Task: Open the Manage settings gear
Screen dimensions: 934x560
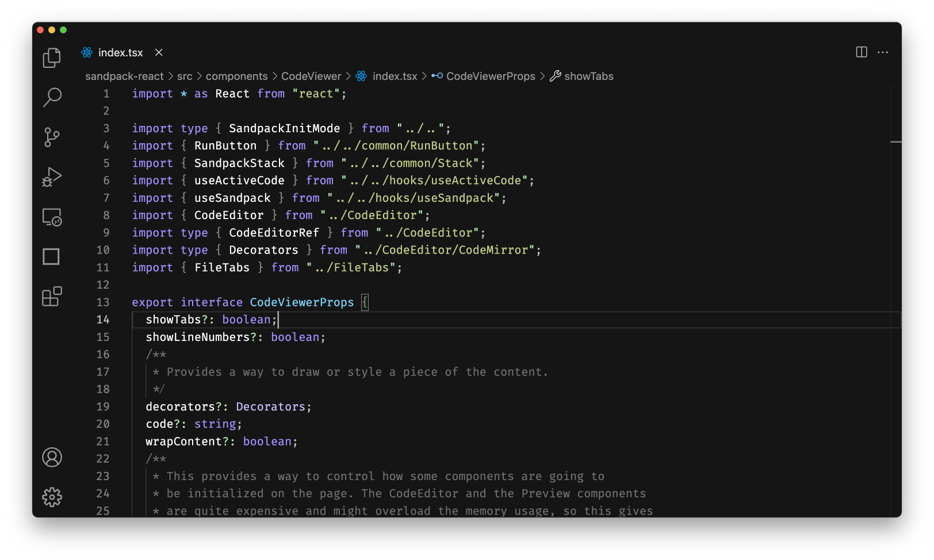Action: pyautogui.click(x=52, y=497)
